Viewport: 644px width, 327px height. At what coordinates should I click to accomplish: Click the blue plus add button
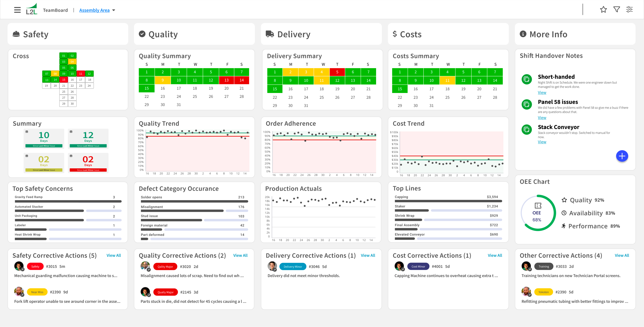(x=622, y=156)
